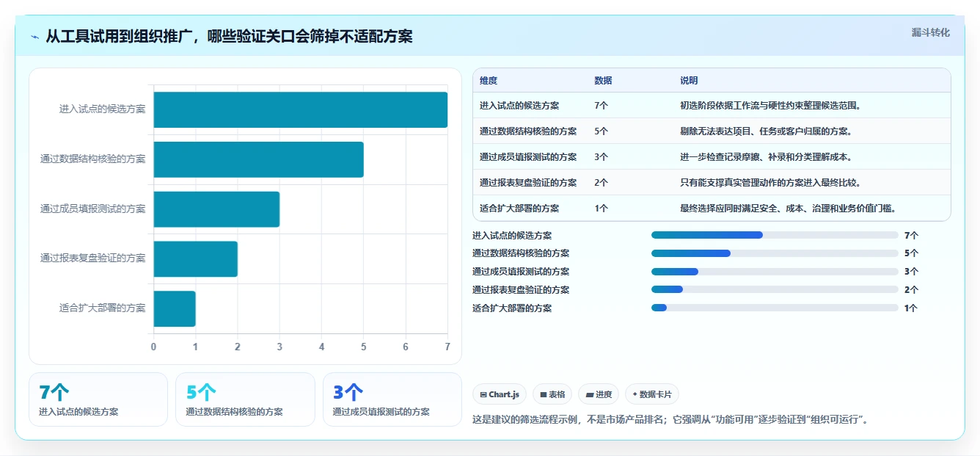Image resolution: width=980 pixels, height=456 pixels.
Task: Click the 7个 value beside the progress list
Action: (x=911, y=236)
